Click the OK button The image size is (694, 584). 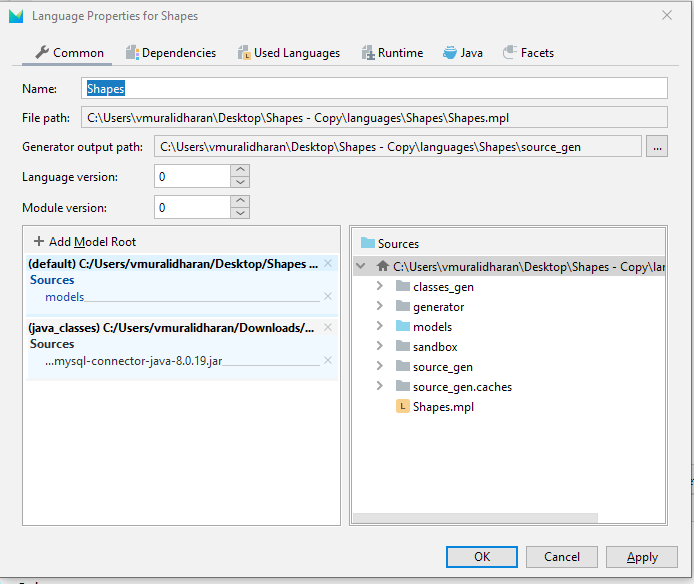click(481, 557)
